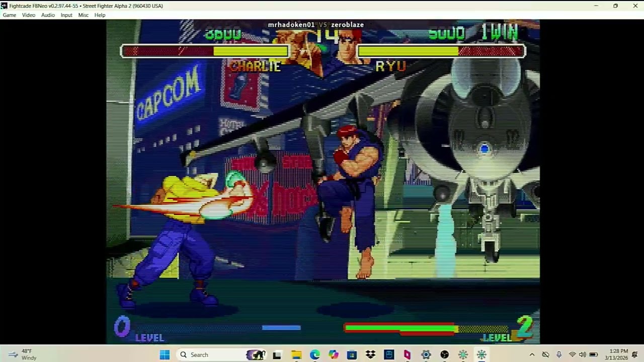This screenshot has height=362, width=644.
Task: Close the Fightcade FBNeo window
Action: [635, 6]
